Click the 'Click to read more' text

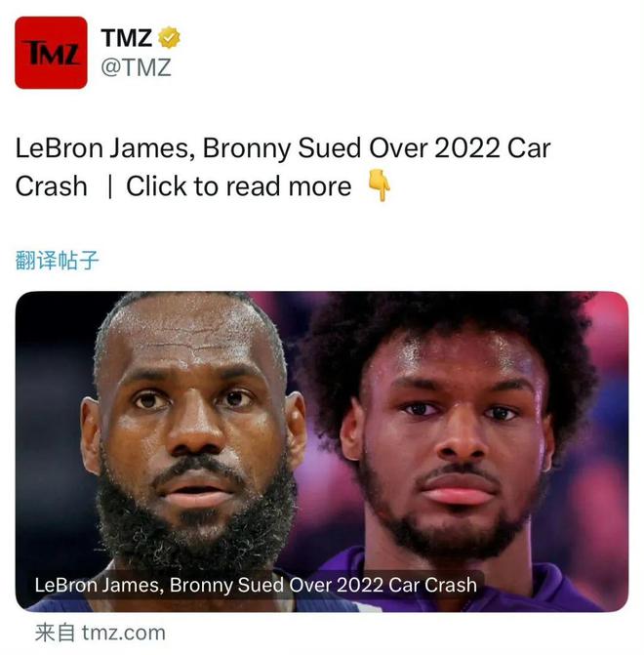coord(238,186)
